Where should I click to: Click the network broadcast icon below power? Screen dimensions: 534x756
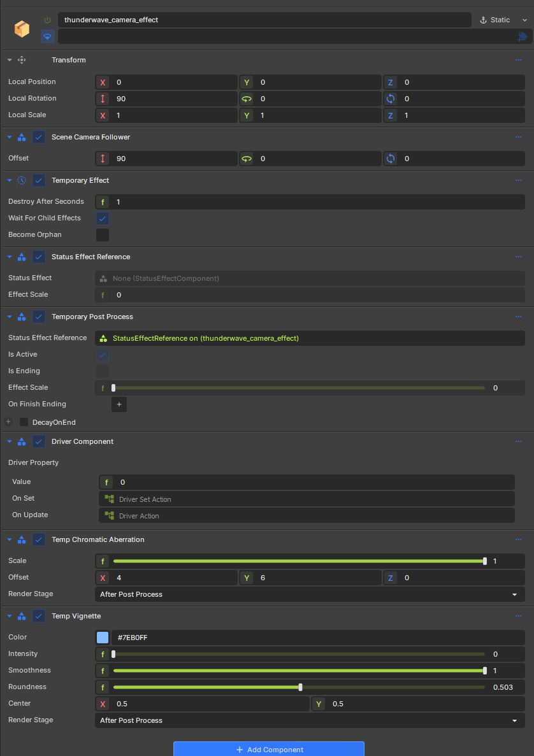pyautogui.click(x=47, y=37)
